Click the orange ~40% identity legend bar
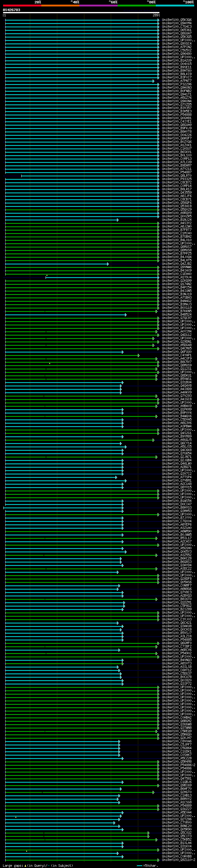 pyautogui.click(x=60, y=6)
